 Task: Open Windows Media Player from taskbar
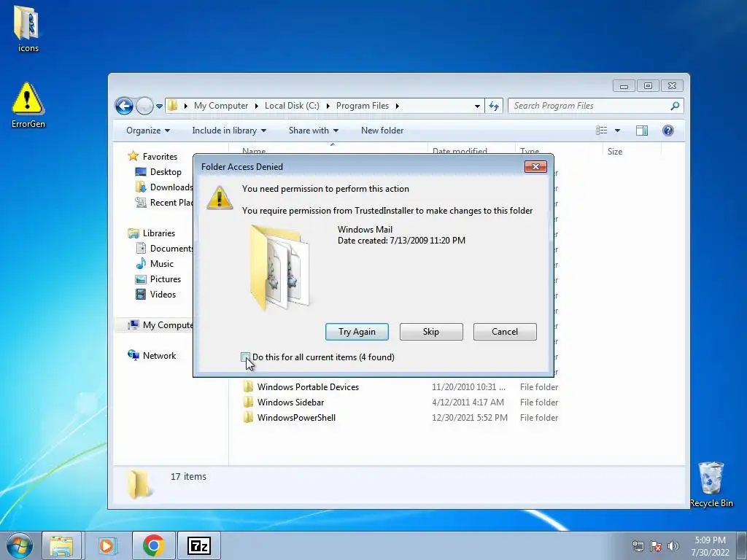(107, 545)
